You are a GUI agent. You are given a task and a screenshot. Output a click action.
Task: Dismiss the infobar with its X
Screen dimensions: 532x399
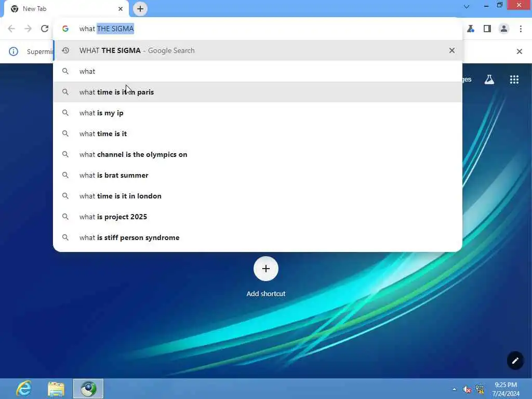(x=519, y=51)
